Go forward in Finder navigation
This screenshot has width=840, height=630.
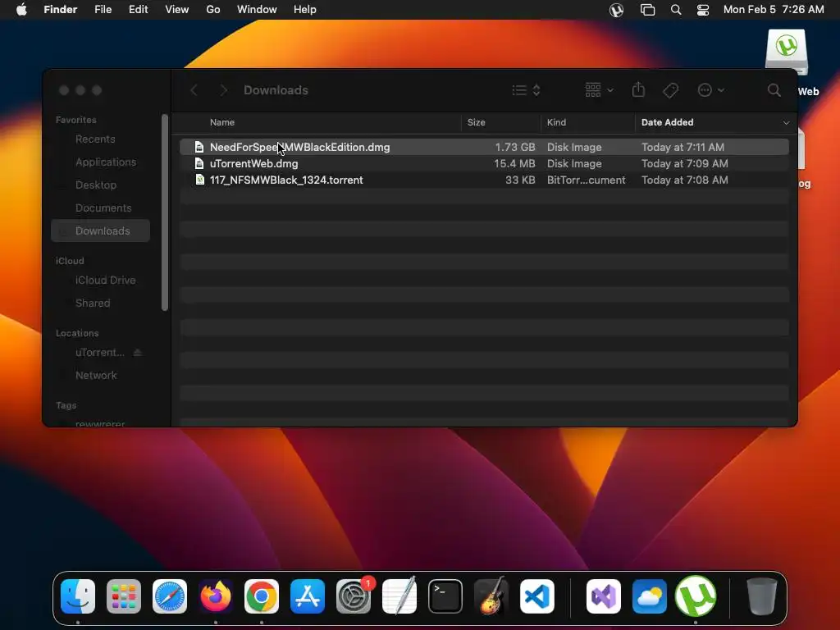(x=223, y=90)
